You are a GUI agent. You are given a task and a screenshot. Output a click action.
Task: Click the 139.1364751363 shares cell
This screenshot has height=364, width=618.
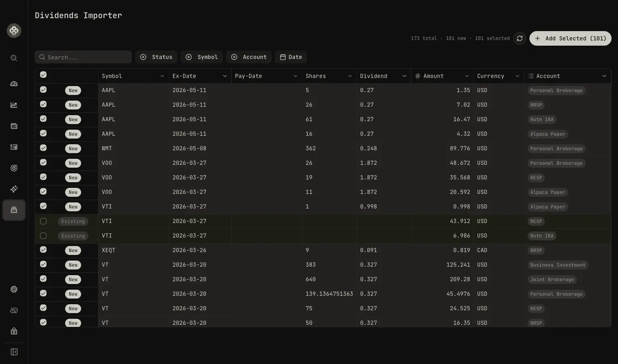[x=329, y=294]
